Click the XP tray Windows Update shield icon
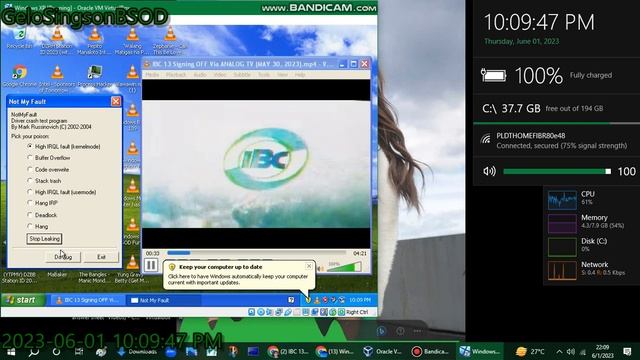 pyautogui.click(x=308, y=300)
